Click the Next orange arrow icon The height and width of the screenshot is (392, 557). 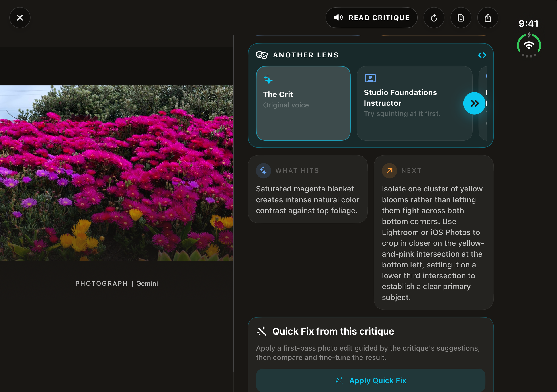(389, 171)
